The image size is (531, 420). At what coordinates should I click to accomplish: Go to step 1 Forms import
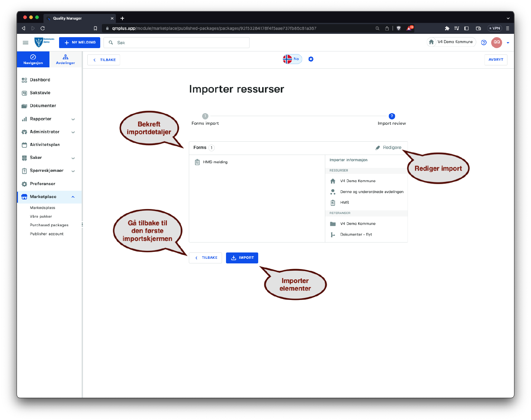(x=205, y=116)
